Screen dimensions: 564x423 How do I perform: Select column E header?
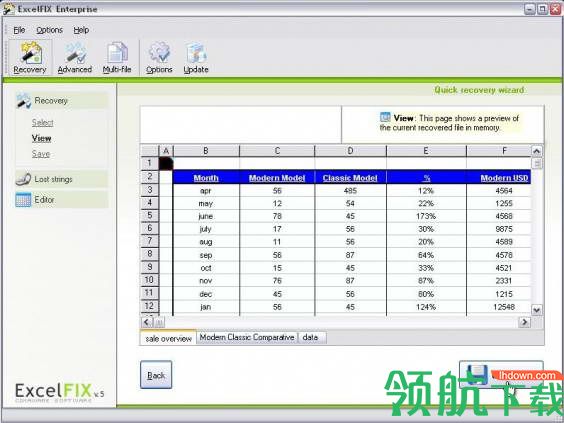pyautogui.click(x=426, y=151)
